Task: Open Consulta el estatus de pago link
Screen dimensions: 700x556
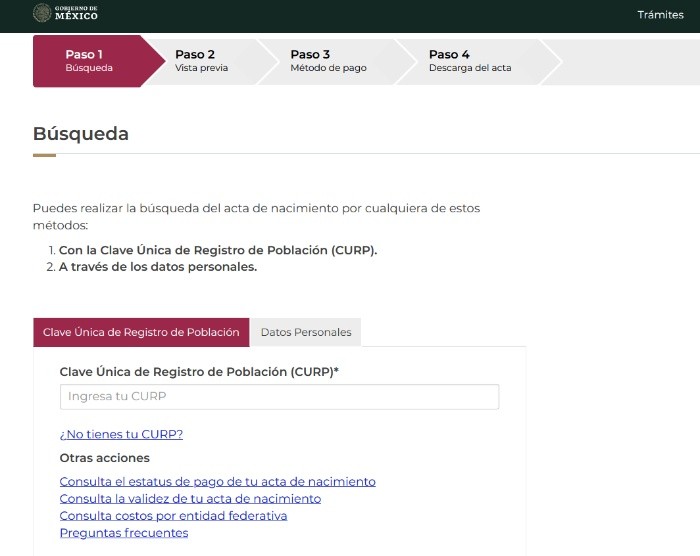Action: click(217, 482)
